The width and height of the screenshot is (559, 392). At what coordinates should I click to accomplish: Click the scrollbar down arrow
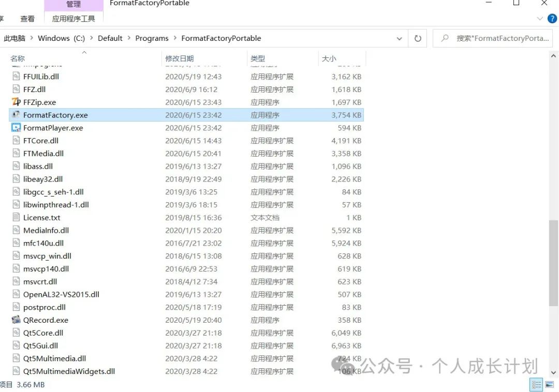(x=553, y=373)
